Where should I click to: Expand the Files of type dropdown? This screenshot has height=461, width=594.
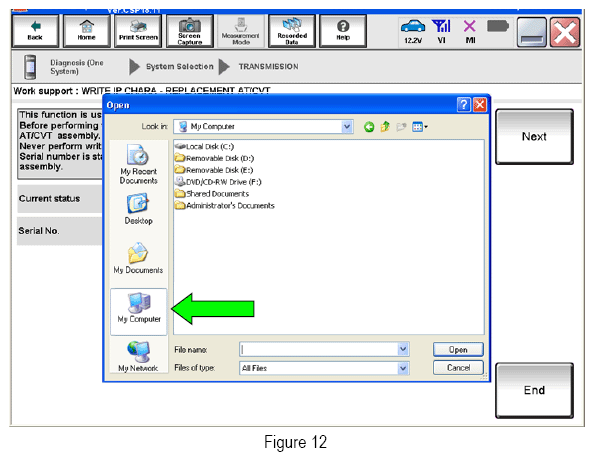tap(403, 368)
